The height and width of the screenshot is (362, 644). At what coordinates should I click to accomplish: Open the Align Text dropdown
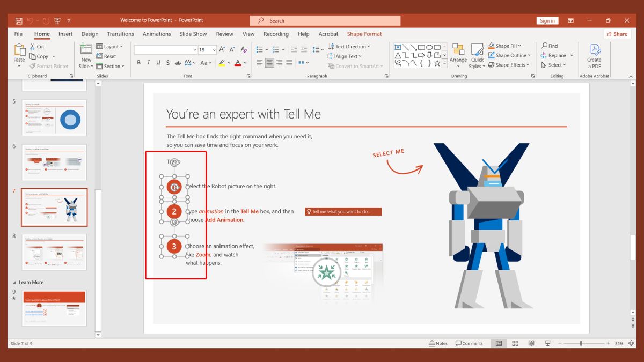(x=345, y=56)
